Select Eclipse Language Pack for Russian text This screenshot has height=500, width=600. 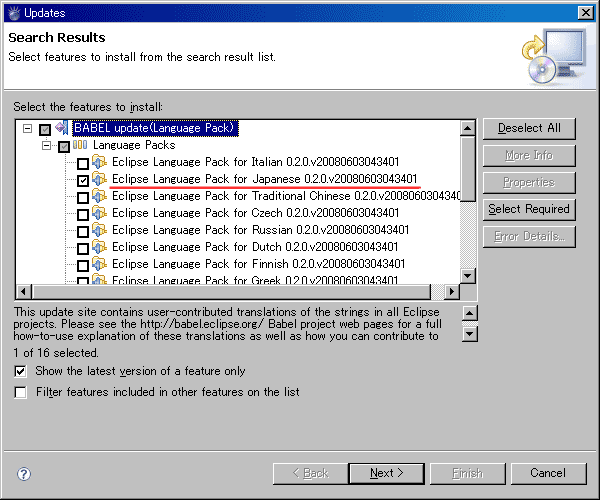coord(261,230)
